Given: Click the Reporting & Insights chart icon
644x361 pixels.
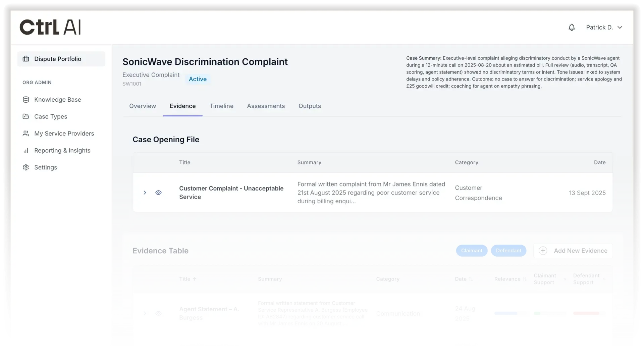Looking at the screenshot, I should point(26,151).
